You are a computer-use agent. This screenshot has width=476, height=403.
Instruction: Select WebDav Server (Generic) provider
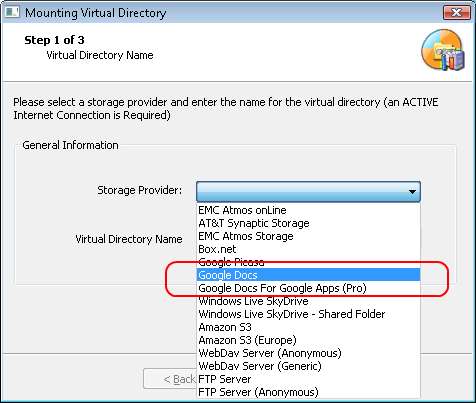(308, 366)
